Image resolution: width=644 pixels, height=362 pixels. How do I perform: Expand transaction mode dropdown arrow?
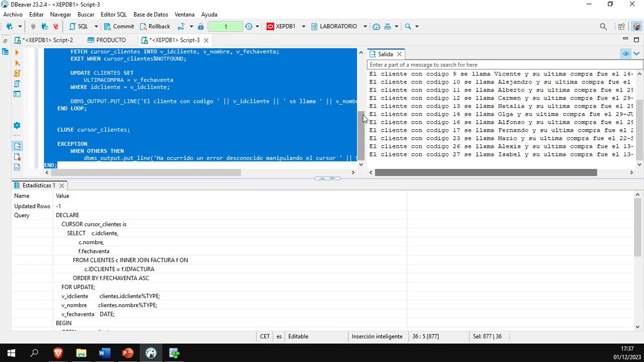point(191,27)
